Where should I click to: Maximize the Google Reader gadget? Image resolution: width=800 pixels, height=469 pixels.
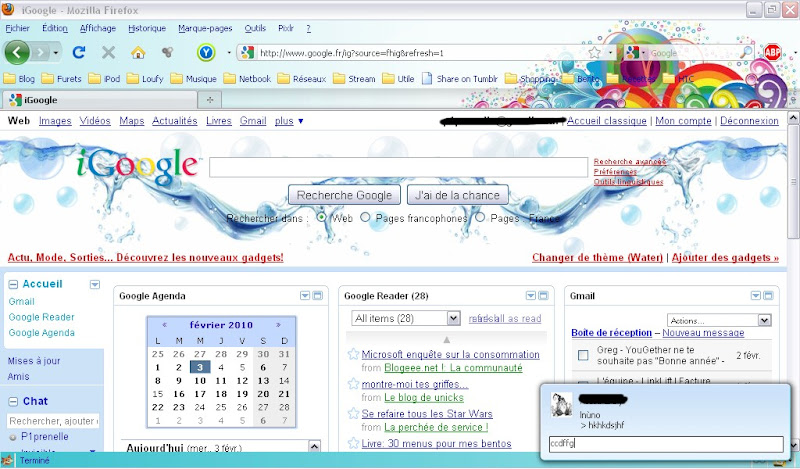click(543, 295)
